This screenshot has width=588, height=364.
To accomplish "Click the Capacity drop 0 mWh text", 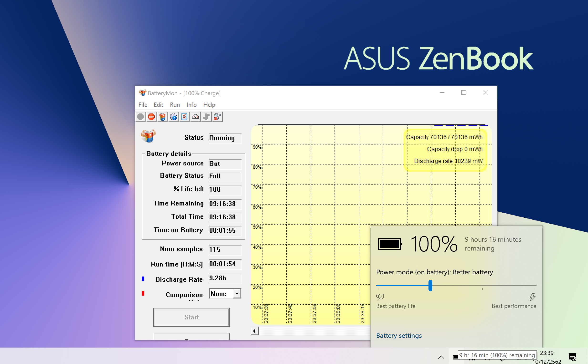I will click(455, 149).
